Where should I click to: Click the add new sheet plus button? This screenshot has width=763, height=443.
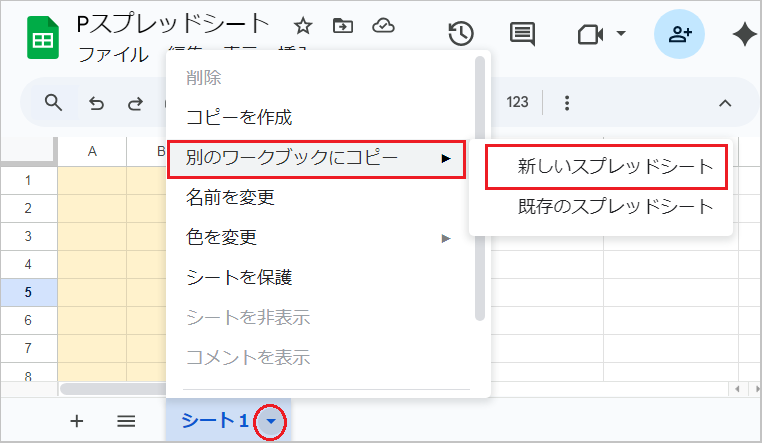76,421
